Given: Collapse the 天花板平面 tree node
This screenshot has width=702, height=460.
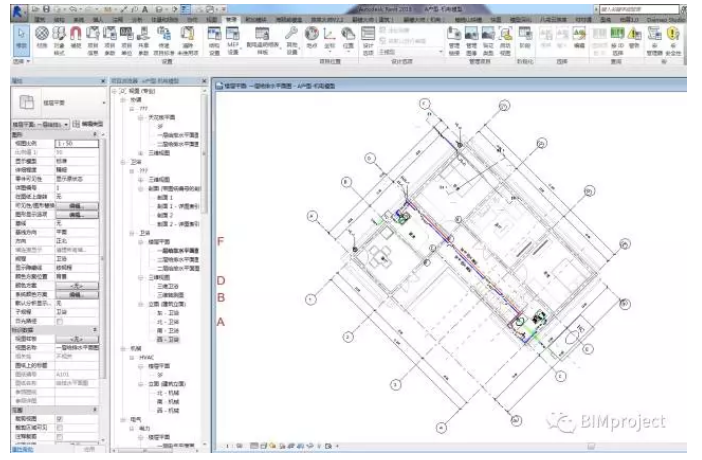Looking at the screenshot, I should click(141, 117).
